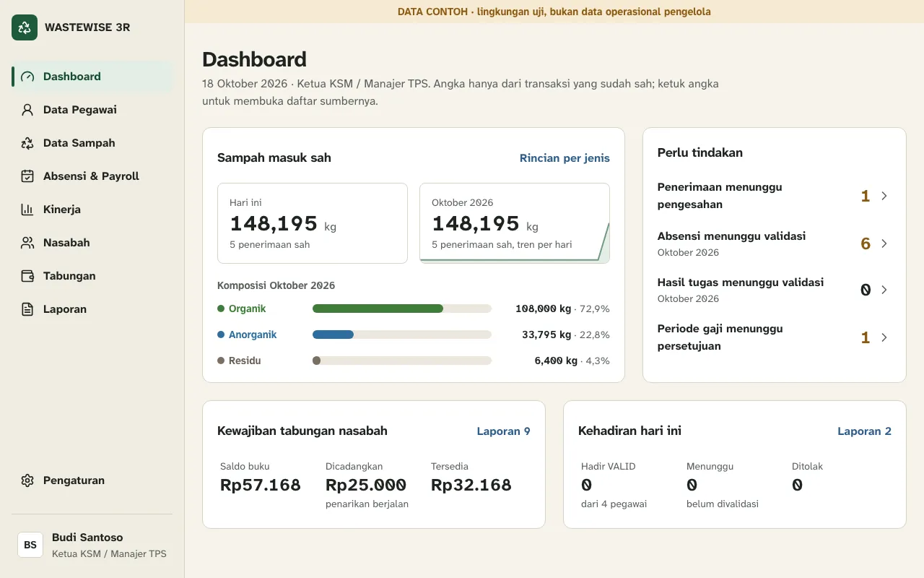Click the Data Sampah recycle icon
The height and width of the screenshot is (578, 924).
click(27, 143)
